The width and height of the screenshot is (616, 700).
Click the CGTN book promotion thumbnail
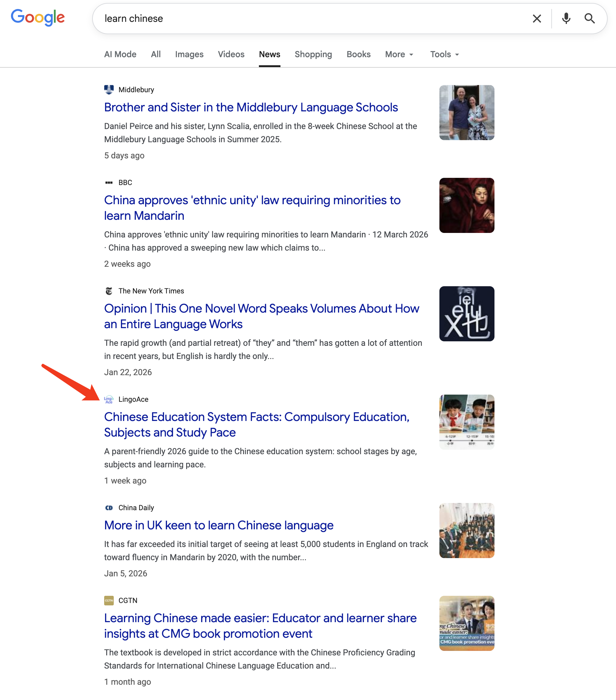[467, 623]
